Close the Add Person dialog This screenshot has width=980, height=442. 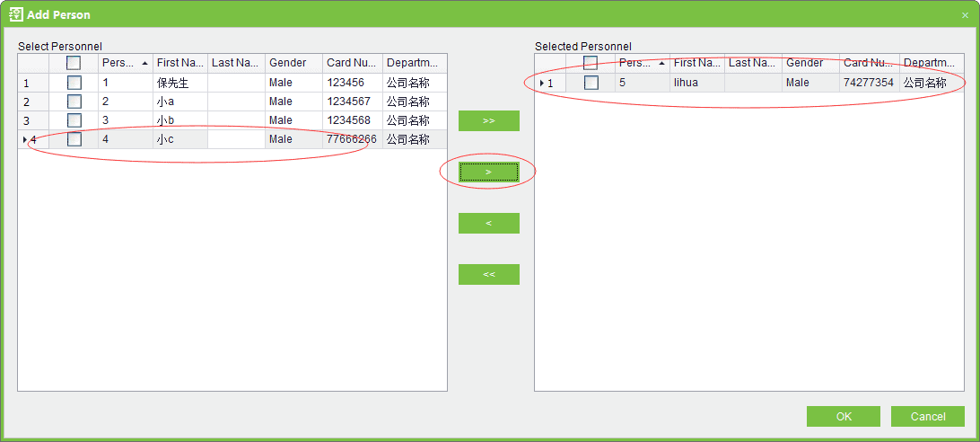tap(965, 15)
